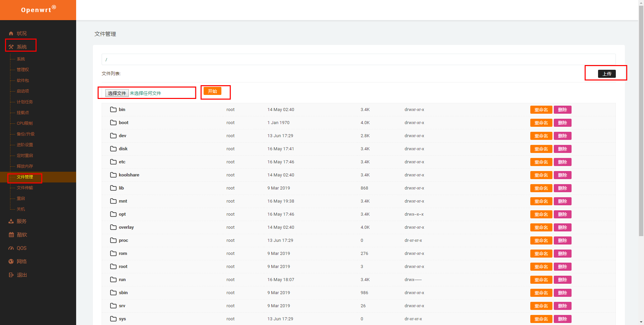The height and width of the screenshot is (325, 644).
Task: Click the orange 开始 button
Action: [x=212, y=91]
